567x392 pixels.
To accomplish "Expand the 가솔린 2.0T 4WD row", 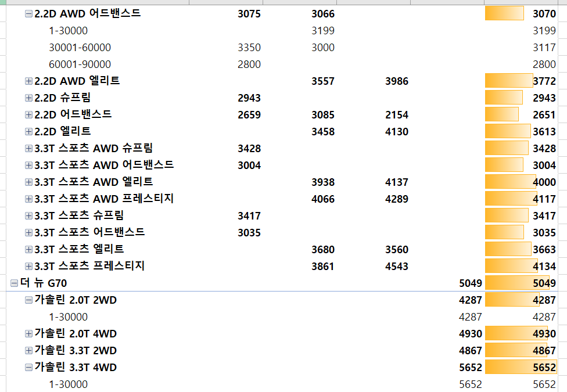I will (28, 334).
